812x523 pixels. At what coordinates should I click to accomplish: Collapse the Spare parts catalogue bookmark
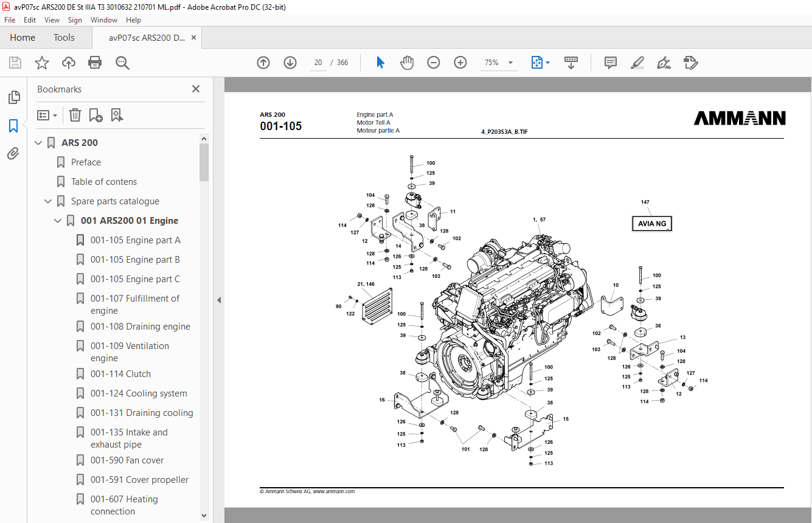click(48, 201)
